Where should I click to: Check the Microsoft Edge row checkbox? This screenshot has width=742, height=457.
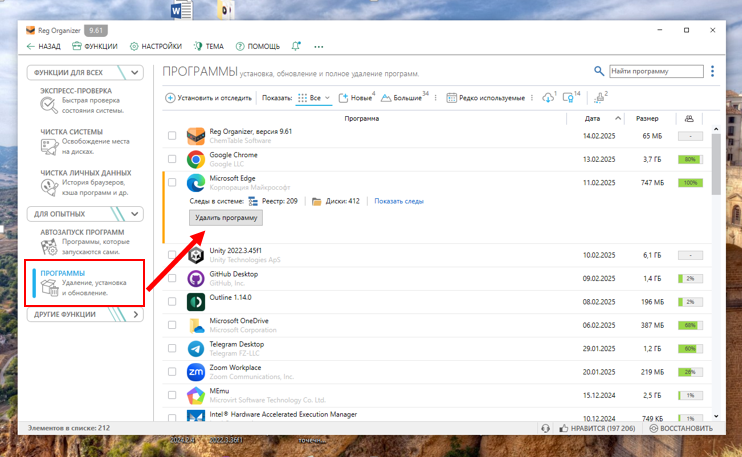[172, 182]
